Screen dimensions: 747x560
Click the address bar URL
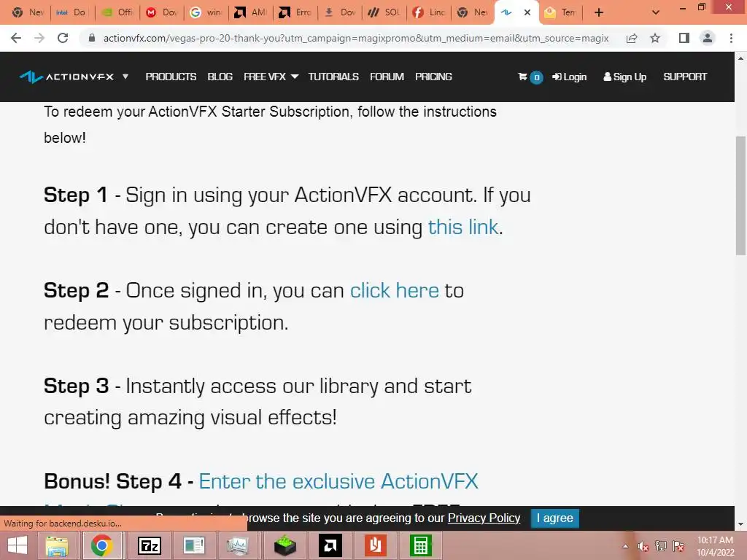point(356,38)
